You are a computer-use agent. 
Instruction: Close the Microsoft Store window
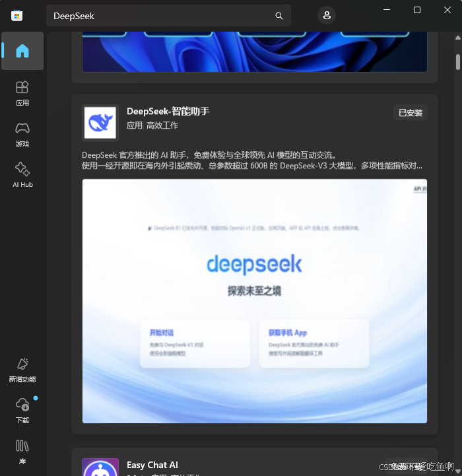click(x=447, y=10)
